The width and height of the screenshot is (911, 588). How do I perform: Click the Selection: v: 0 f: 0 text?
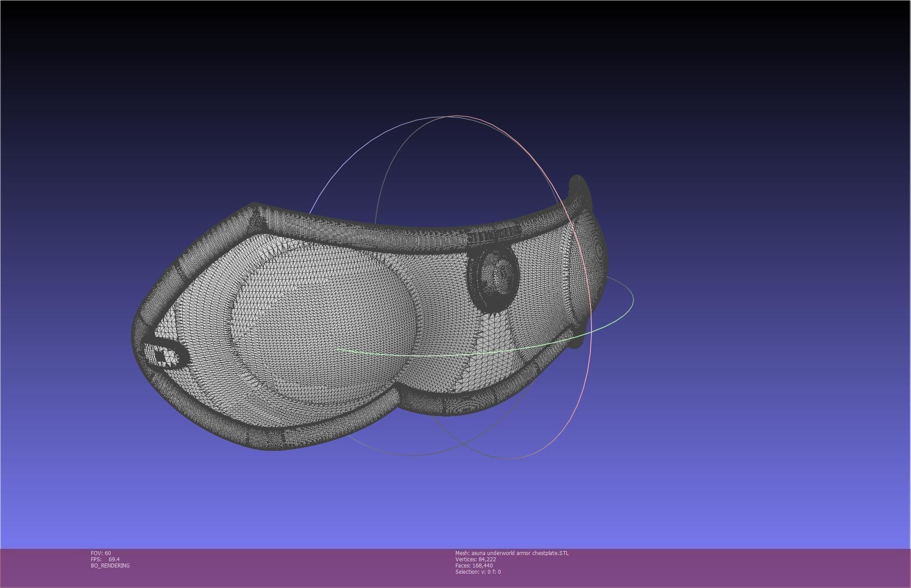click(478, 572)
